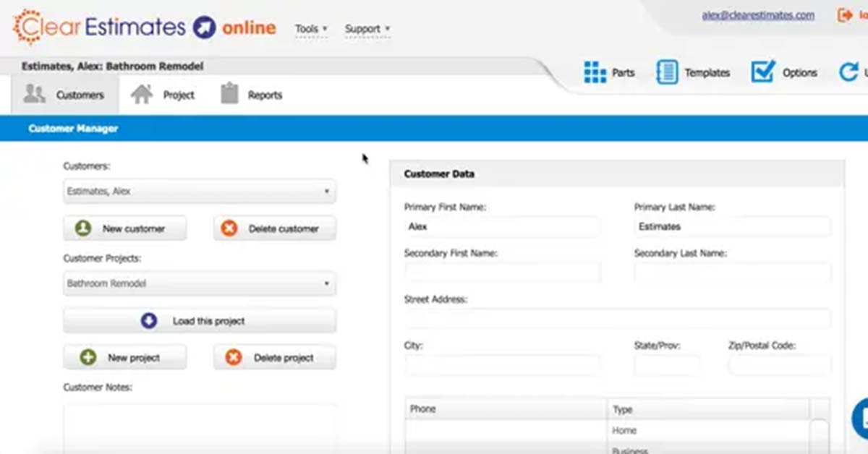Viewport: 868px width, 454px height.
Task: Click the Options toolbar label
Action: (x=799, y=73)
